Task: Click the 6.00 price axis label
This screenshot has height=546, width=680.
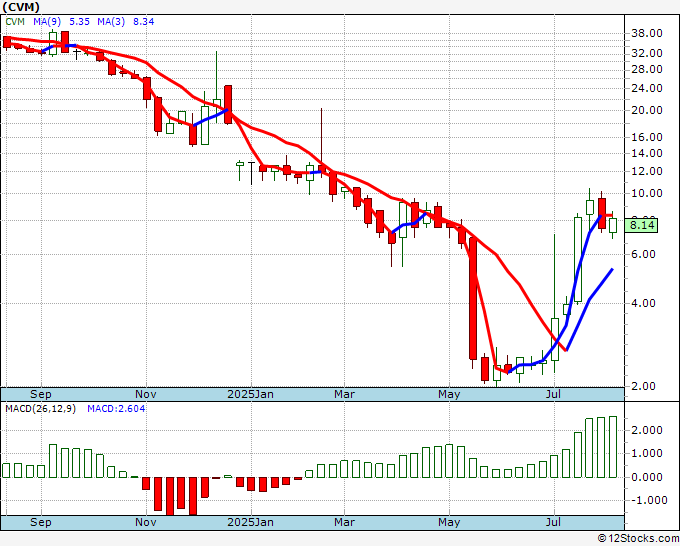Action: point(643,255)
